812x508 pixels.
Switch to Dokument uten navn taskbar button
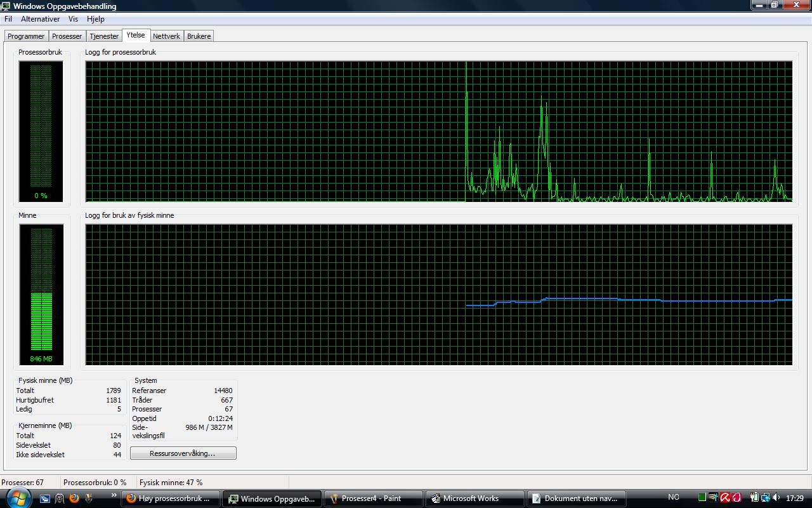click(576, 498)
